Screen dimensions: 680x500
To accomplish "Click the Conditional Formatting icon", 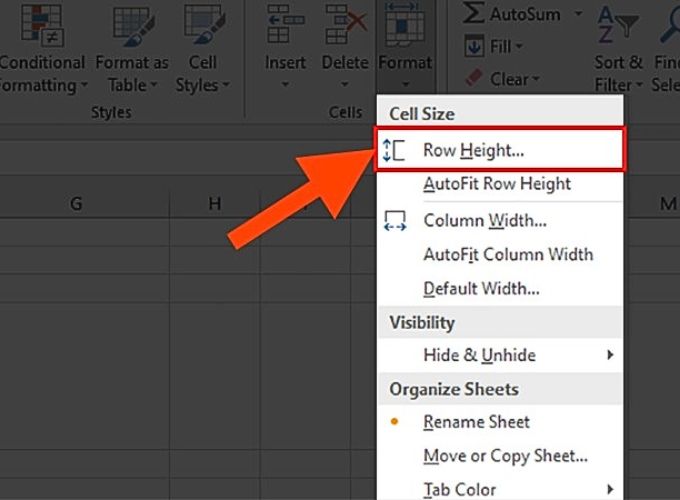I will coord(42,24).
